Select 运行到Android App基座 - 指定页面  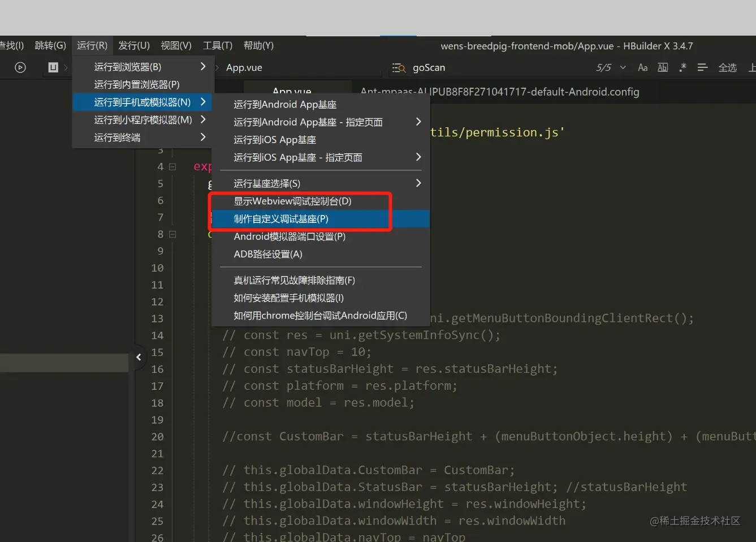click(321, 122)
